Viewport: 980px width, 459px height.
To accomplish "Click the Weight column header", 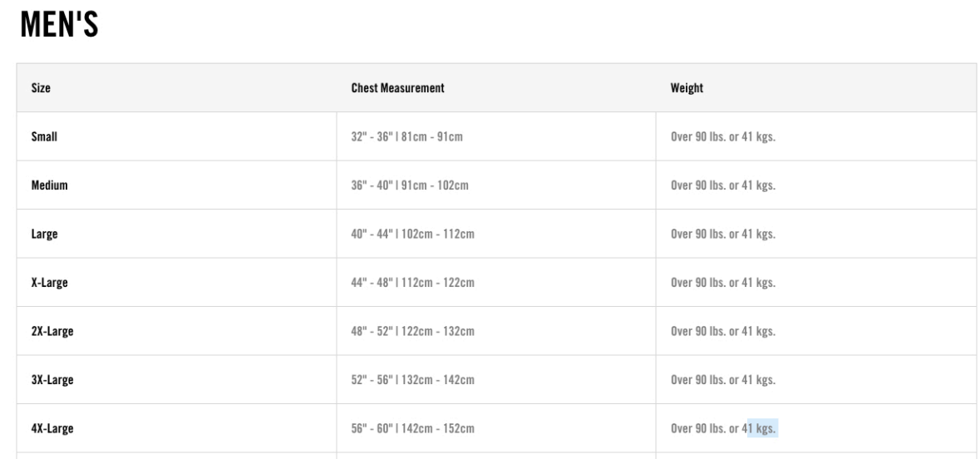I will click(687, 88).
